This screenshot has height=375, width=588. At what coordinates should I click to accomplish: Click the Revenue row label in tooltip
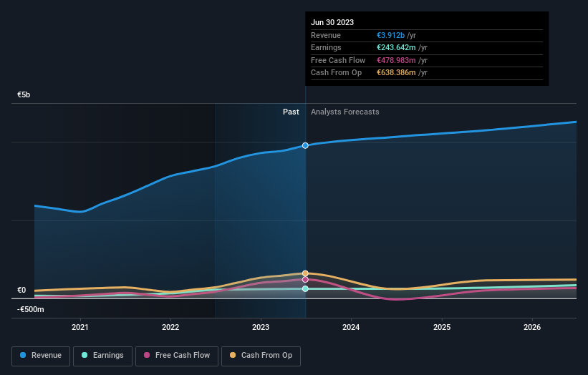click(x=326, y=35)
